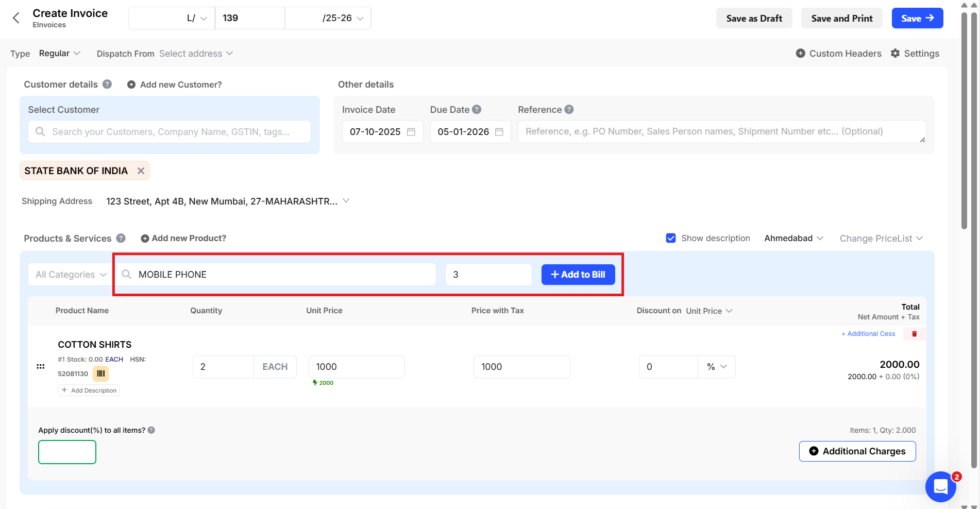
Task: Open the chat support widget
Action: (941, 486)
